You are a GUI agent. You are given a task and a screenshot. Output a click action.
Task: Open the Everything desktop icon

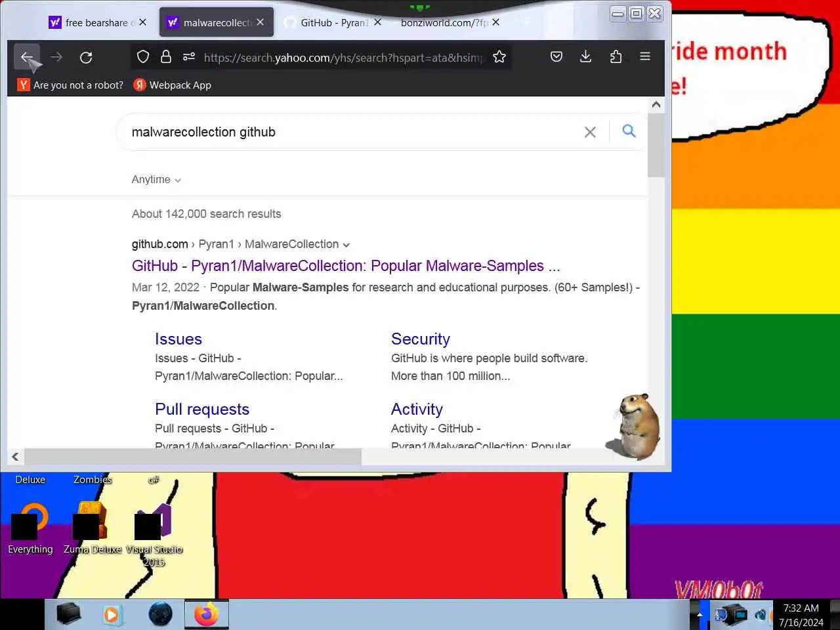click(30, 529)
